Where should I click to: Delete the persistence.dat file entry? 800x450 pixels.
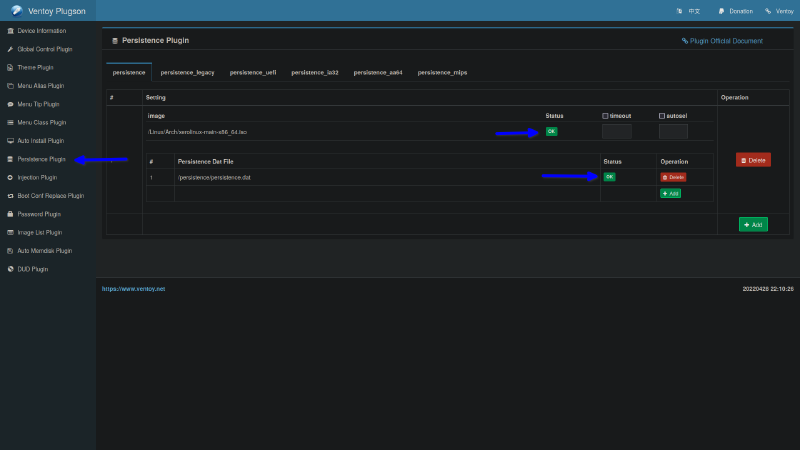673,177
